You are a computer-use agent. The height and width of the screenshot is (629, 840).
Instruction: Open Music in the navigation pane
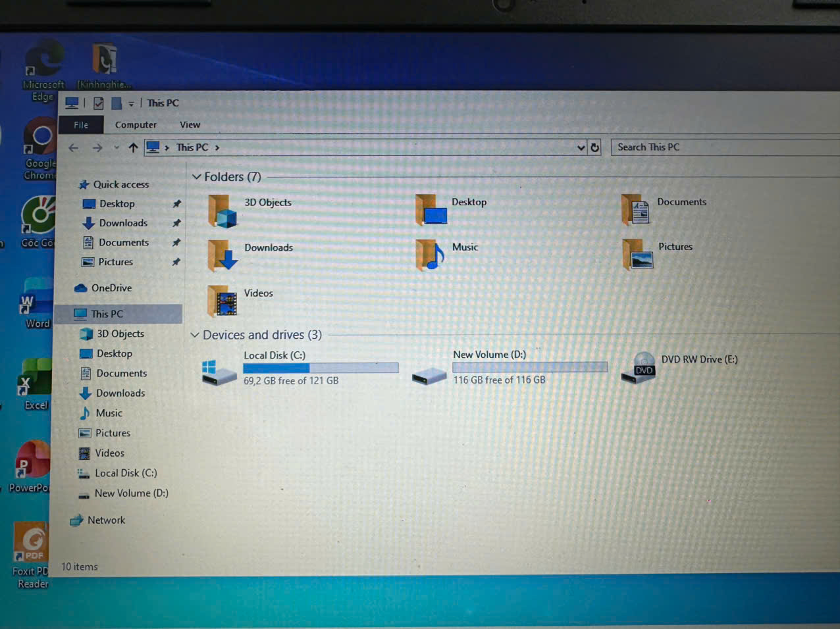pyautogui.click(x=101, y=413)
